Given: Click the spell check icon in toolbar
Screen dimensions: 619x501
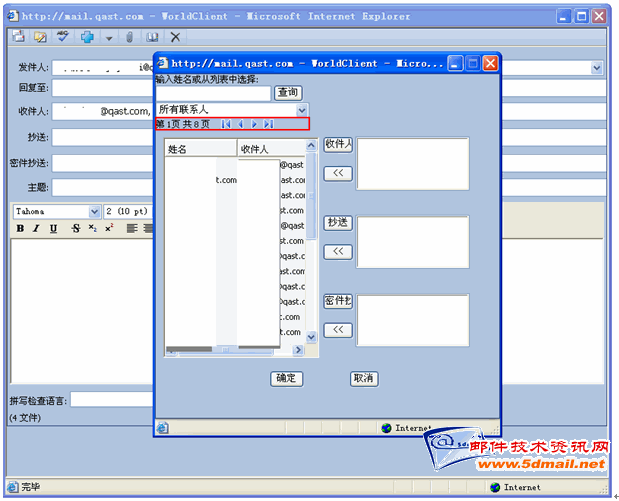Looking at the screenshot, I should (x=63, y=37).
